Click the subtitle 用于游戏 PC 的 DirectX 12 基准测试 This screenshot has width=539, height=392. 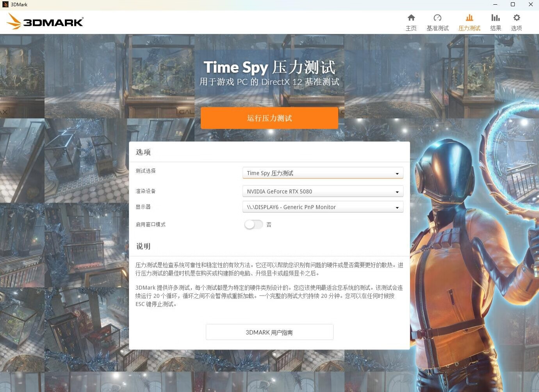[x=269, y=82]
